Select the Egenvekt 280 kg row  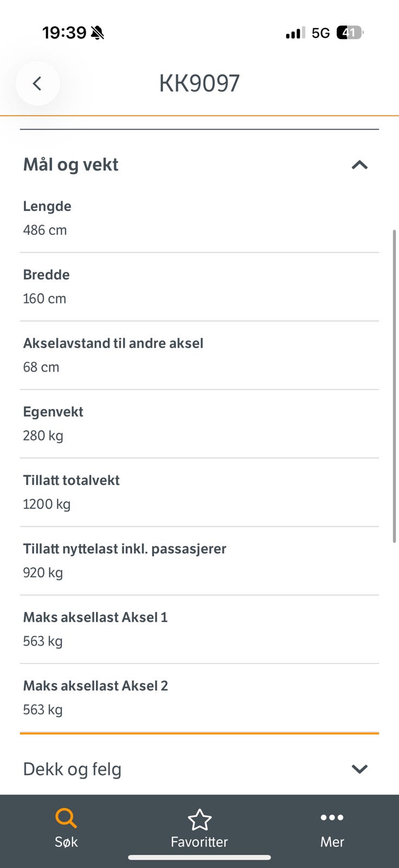[x=200, y=424]
